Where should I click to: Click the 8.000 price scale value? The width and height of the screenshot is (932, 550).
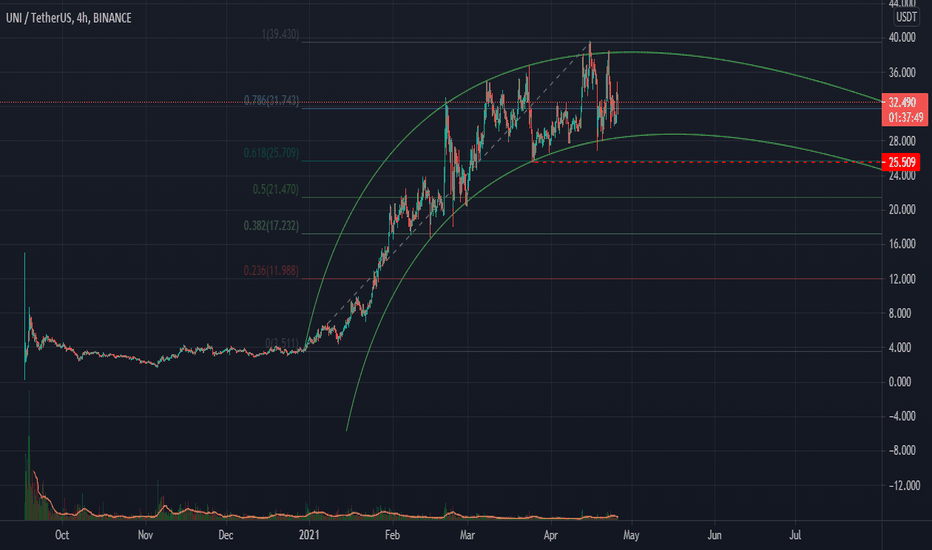(902, 313)
